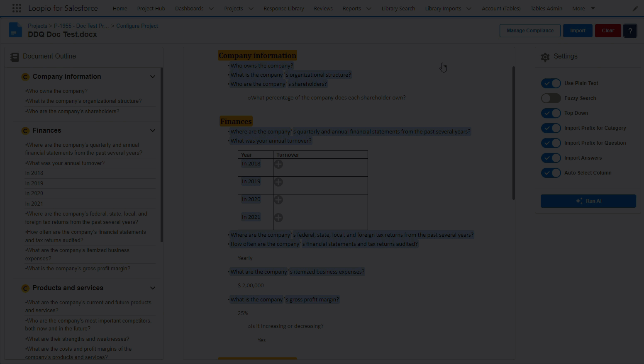The width and height of the screenshot is (644, 364).
Task: Click the highlighted Company information heading in document
Action: click(257, 56)
